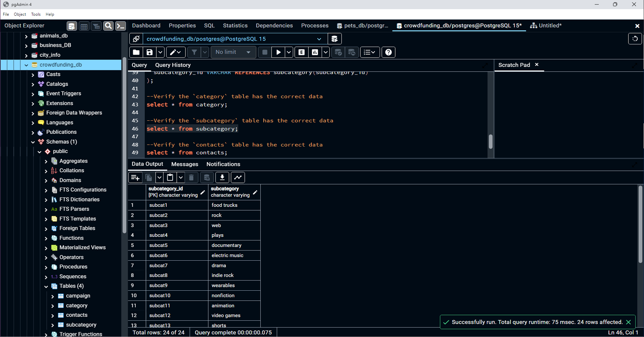Viewport: 644px width, 337px height.
Task: Open the Search Objects tool
Action: click(x=108, y=26)
